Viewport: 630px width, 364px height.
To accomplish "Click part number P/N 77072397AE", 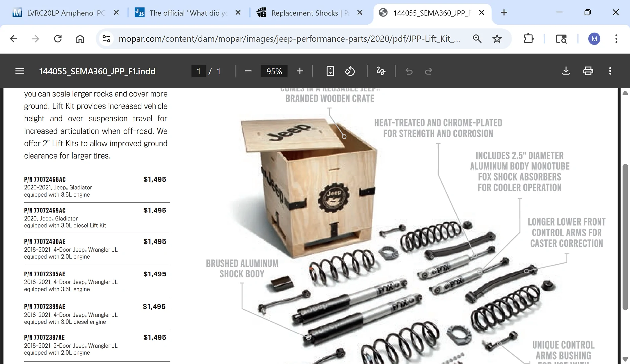I will pos(44,338).
